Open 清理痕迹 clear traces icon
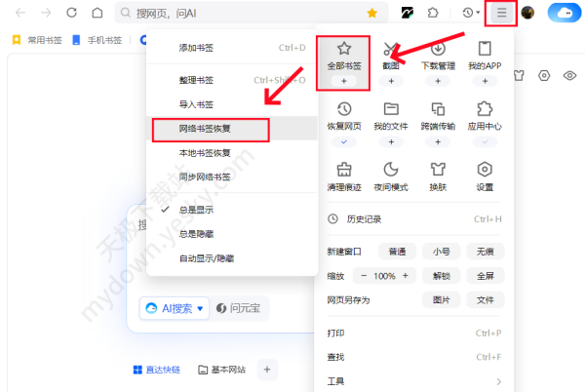 tap(343, 170)
